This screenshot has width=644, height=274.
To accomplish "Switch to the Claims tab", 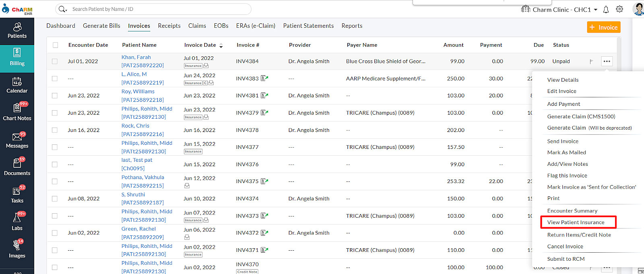I will coord(197,26).
